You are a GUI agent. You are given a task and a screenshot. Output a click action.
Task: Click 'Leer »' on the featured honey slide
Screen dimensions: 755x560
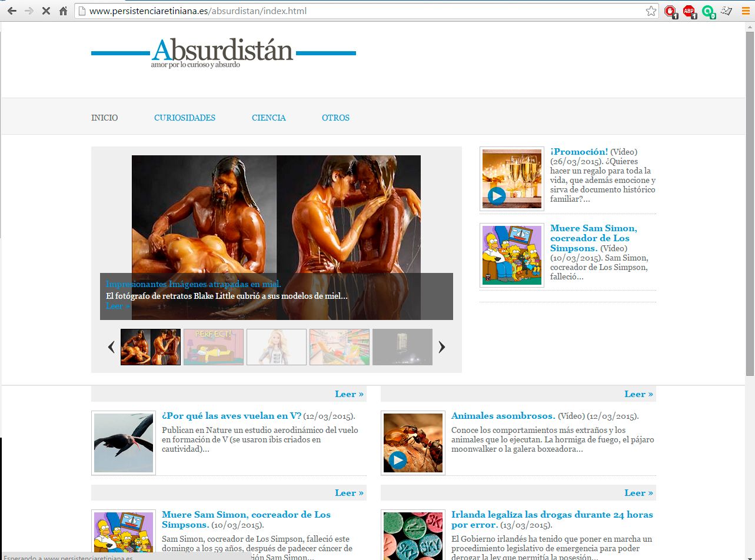[x=118, y=306]
